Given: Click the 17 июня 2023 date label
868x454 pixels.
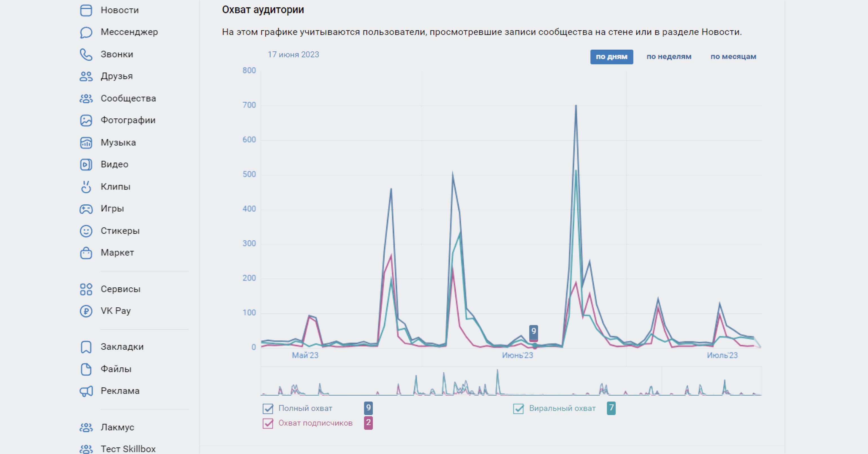Looking at the screenshot, I should [x=293, y=55].
